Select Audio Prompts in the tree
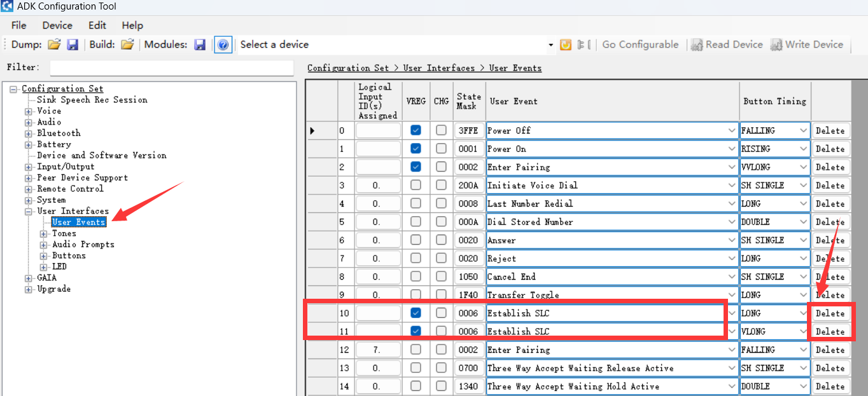The image size is (868, 396). point(83,245)
